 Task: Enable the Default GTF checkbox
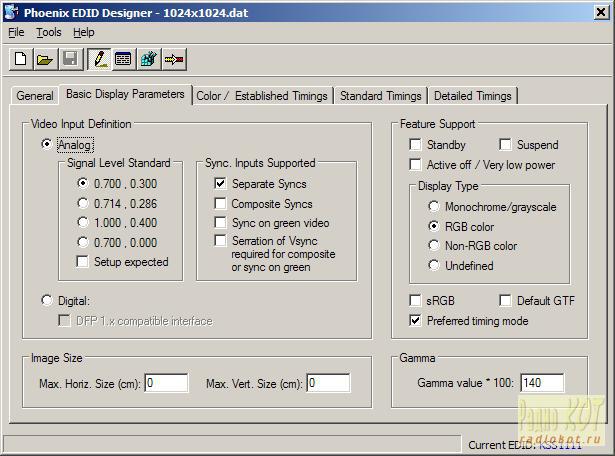505,300
